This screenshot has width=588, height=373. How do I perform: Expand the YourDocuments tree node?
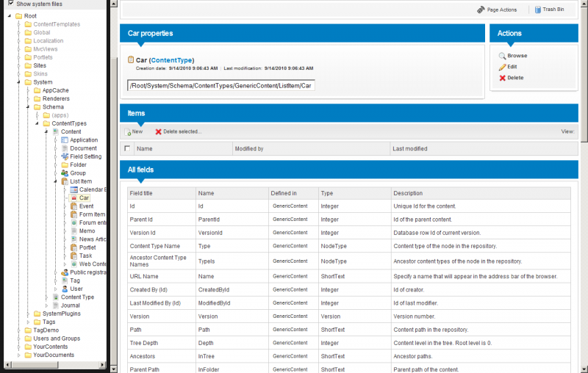click(x=19, y=355)
